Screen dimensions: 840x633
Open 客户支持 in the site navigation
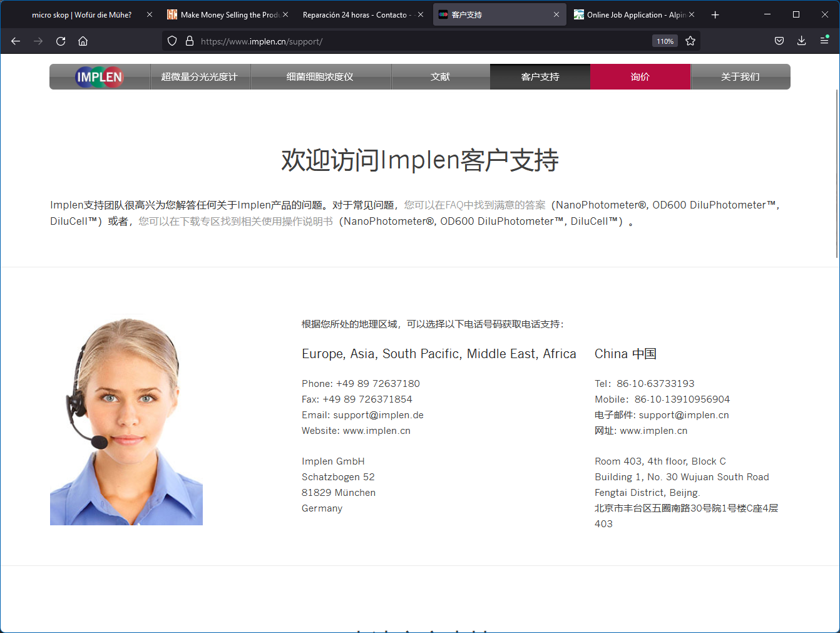(x=540, y=77)
